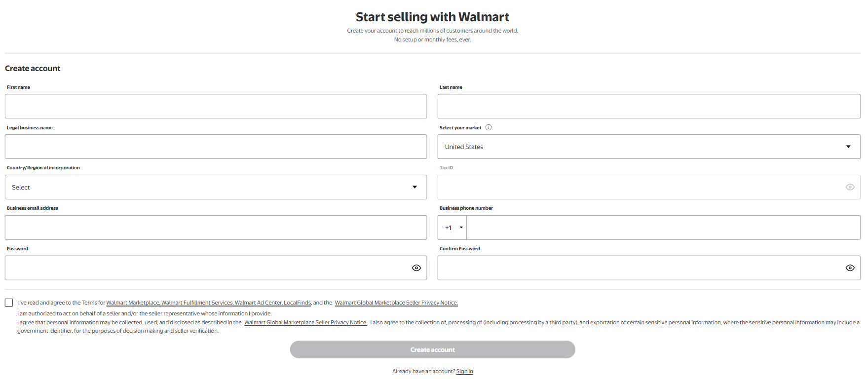
Task: Click the Business phone number input
Action: click(663, 228)
